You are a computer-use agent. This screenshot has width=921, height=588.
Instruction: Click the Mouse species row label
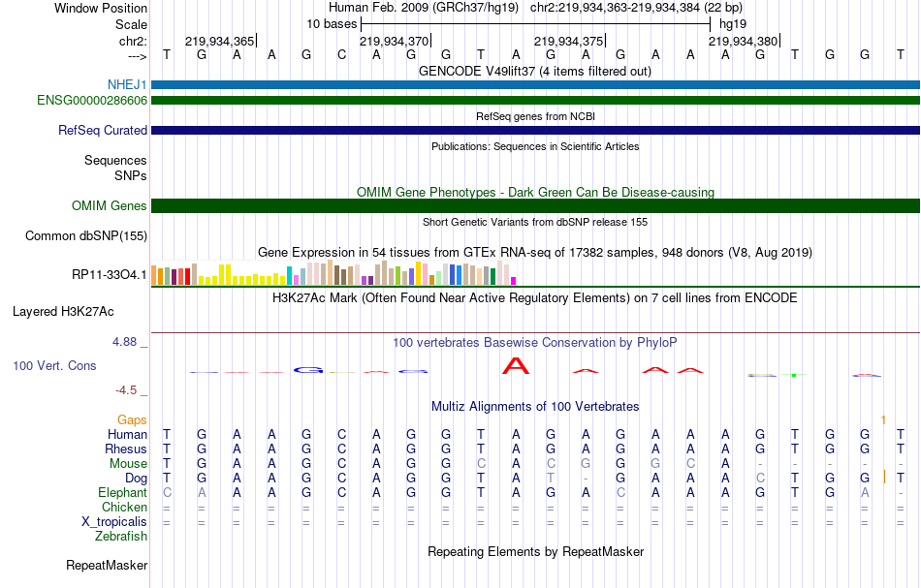128,464
